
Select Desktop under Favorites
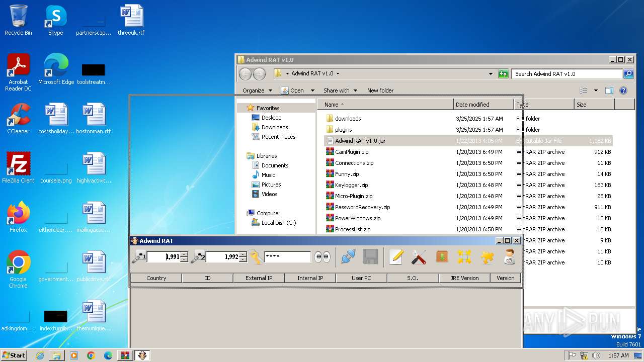[x=271, y=118]
